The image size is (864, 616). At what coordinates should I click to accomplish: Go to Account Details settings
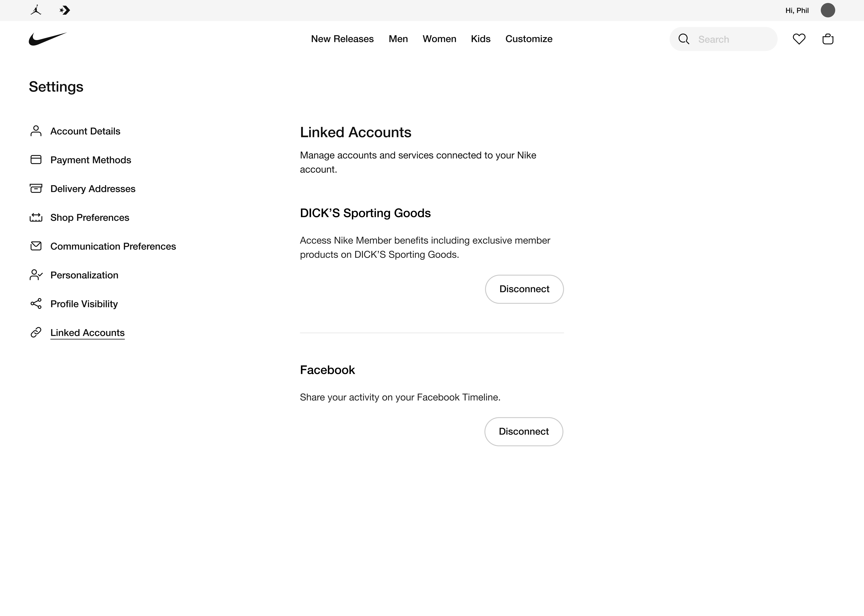[85, 131]
